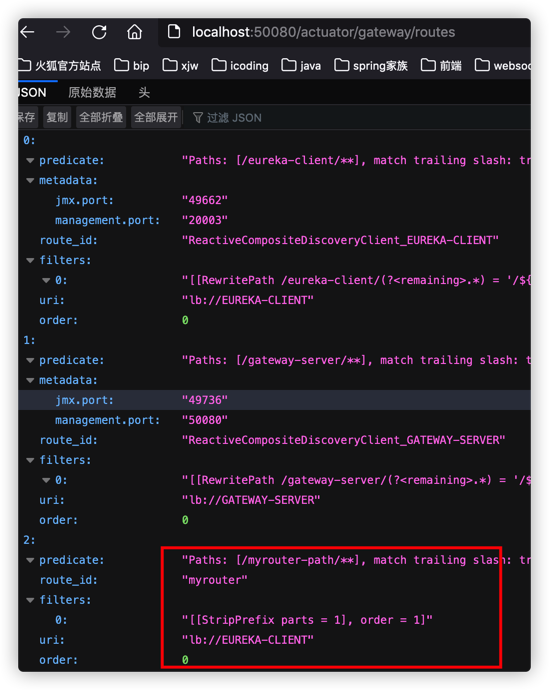Open the bip bookmark folder

coord(132,66)
